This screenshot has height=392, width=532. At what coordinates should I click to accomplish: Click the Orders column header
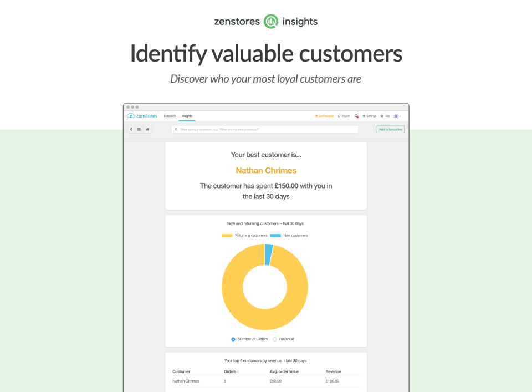pyautogui.click(x=230, y=371)
